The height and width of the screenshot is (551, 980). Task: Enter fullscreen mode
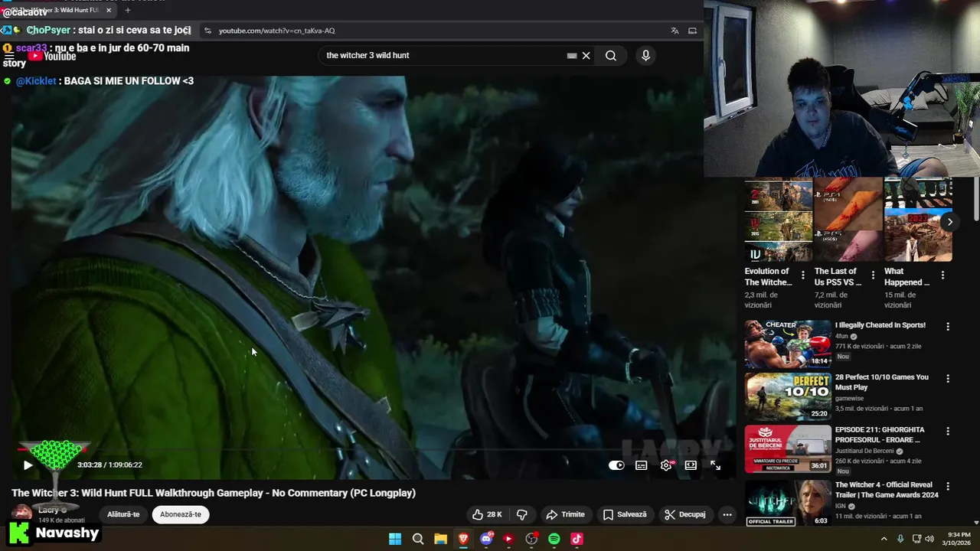[715, 465]
